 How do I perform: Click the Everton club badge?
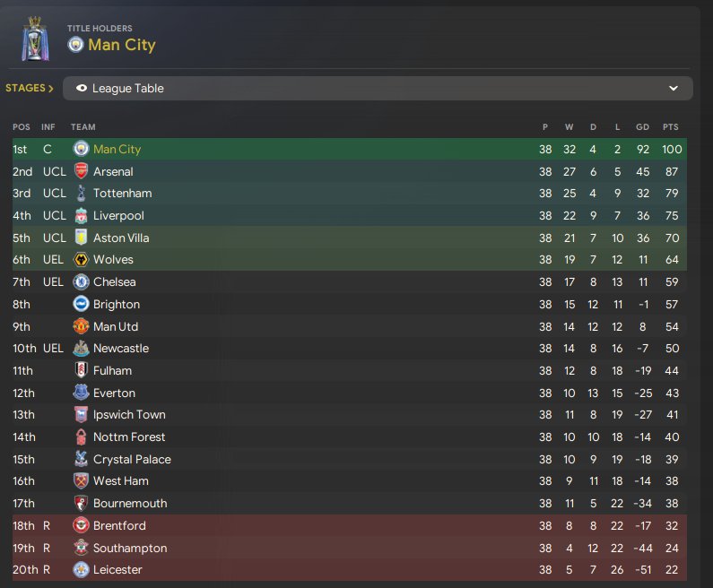pyautogui.click(x=81, y=393)
